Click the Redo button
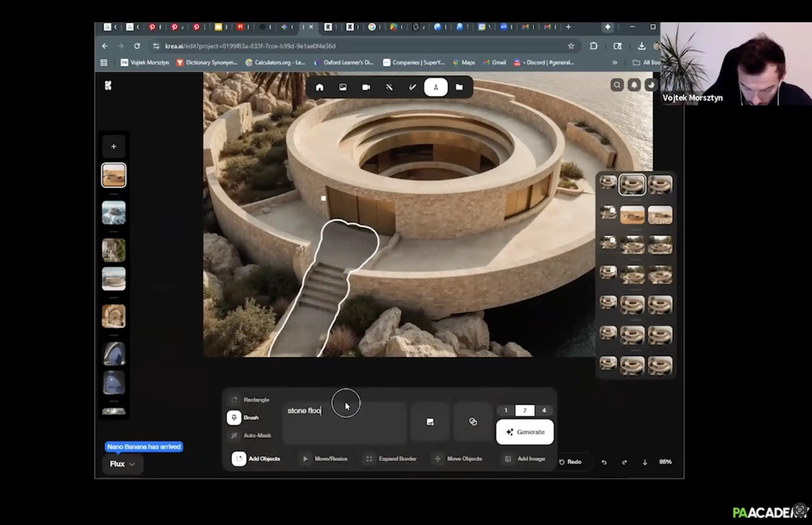This screenshot has width=812, height=525. click(x=570, y=462)
